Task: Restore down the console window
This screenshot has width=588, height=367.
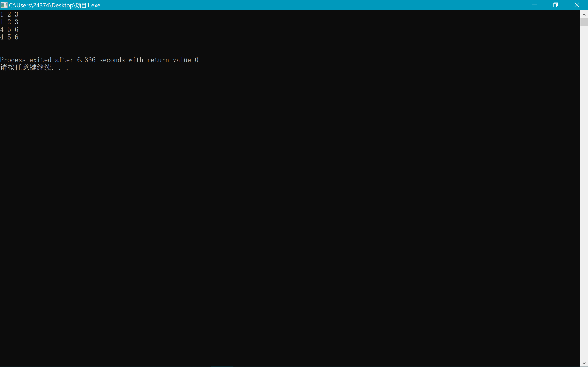Action: coord(555,5)
